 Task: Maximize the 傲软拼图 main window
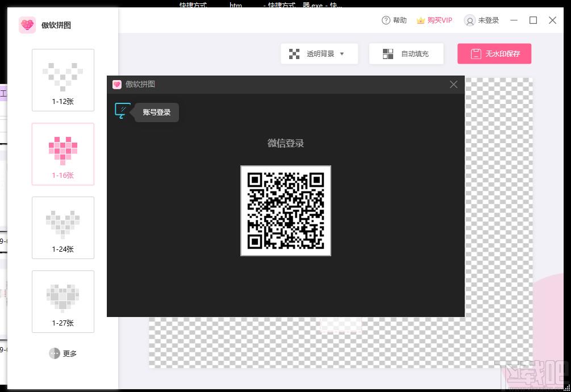pyautogui.click(x=533, y=20)
